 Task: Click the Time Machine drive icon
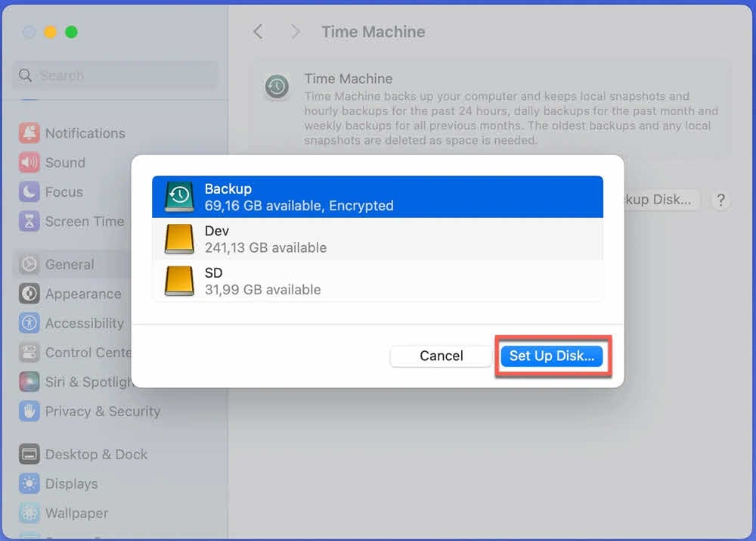(x=277, y=87)
